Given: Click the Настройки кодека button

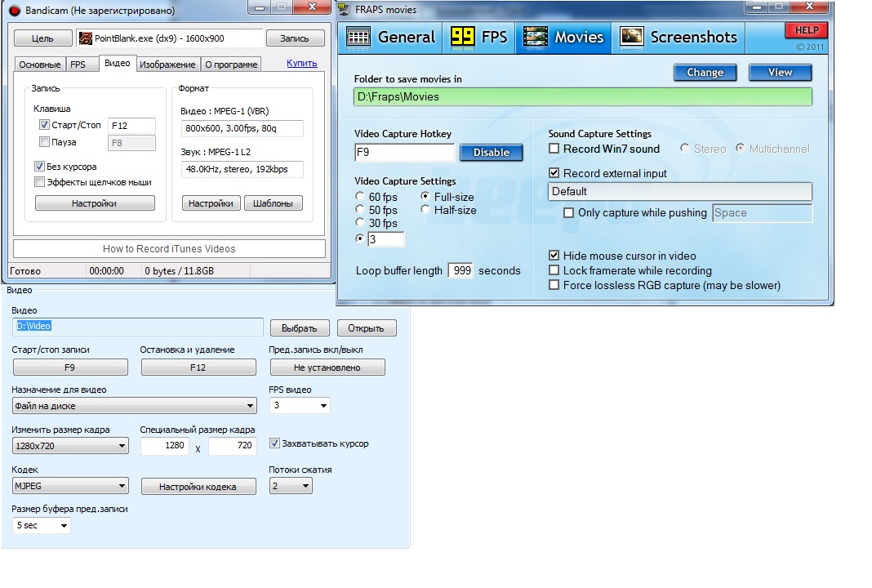Looking at the screenshot, I should 198,486.
